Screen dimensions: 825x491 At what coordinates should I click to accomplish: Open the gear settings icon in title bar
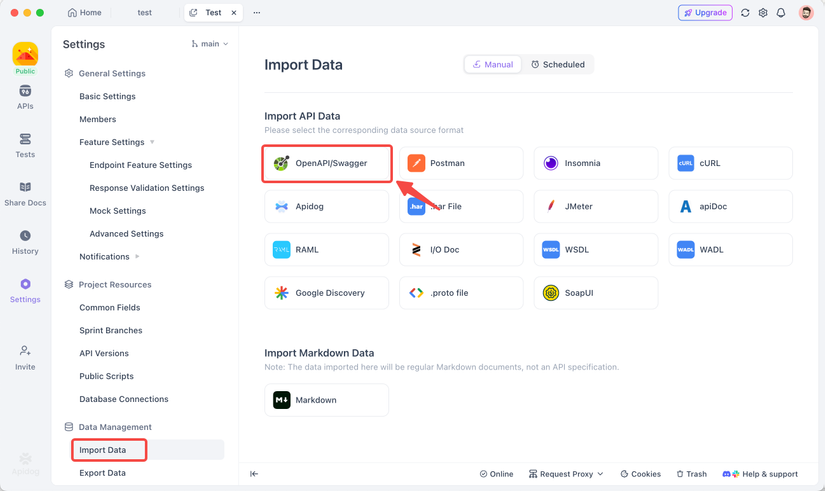coord(763,13)
